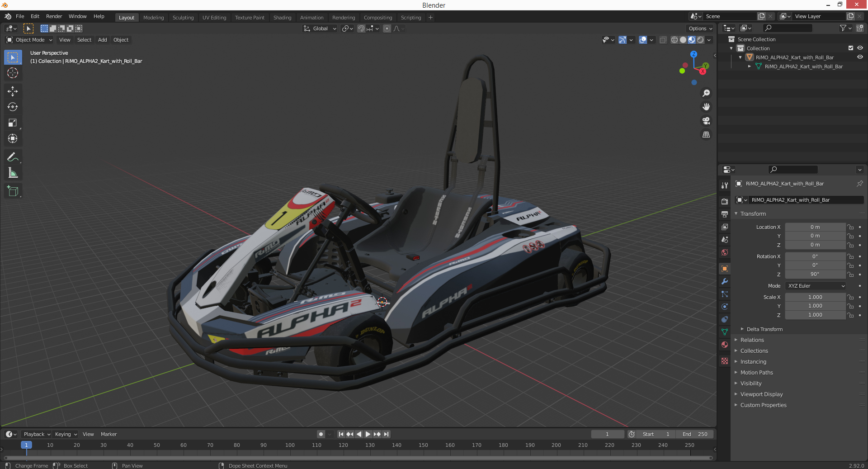The height and width of the screenshot is (469, 868).
Task: Hide Collection in viewport eye icon
Action: click(860, 48)
